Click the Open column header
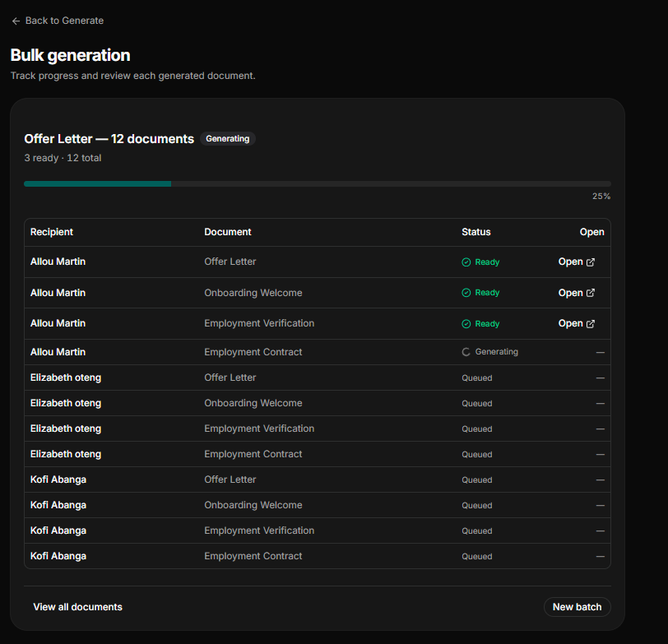Viewport: 668px width, 644px height. (x=591, y=232)
